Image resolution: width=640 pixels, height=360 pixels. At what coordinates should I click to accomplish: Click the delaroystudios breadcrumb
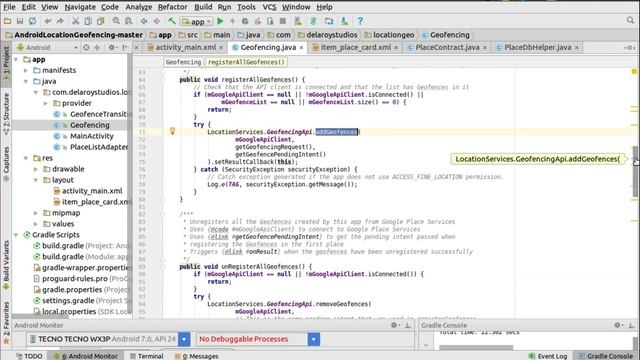(328, 35)
